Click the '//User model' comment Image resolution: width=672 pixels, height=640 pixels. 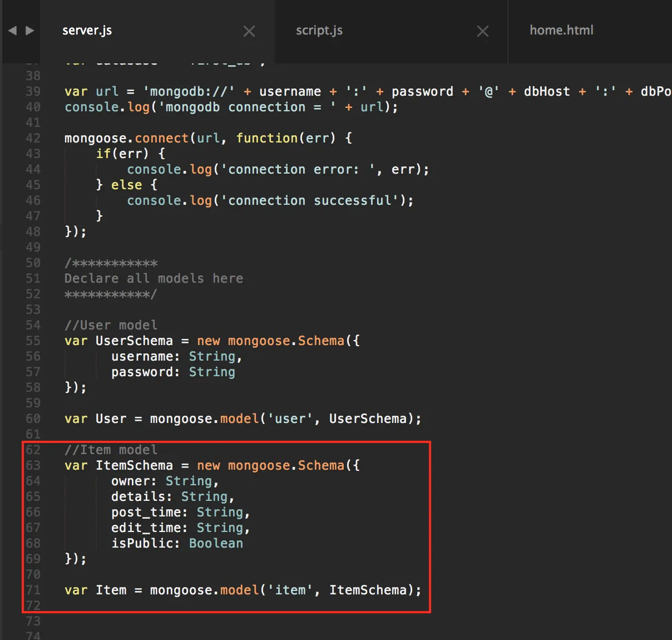[111, 325]
